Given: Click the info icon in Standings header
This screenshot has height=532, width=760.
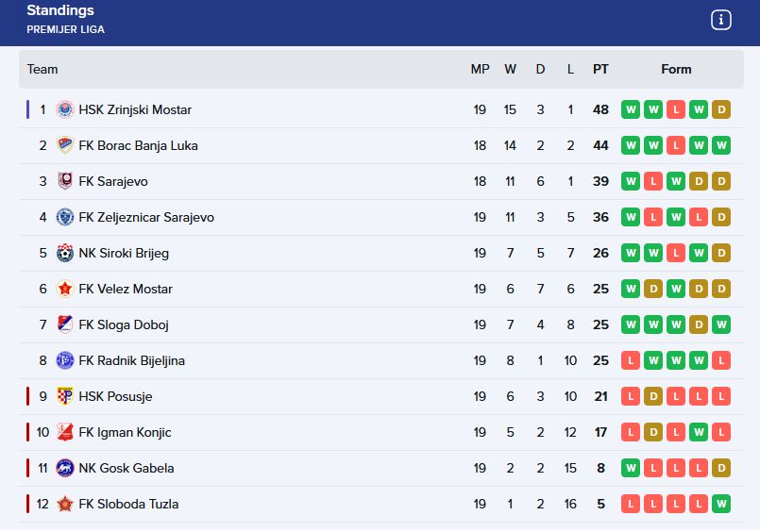Looking at the screenshot, I should 721,20.
